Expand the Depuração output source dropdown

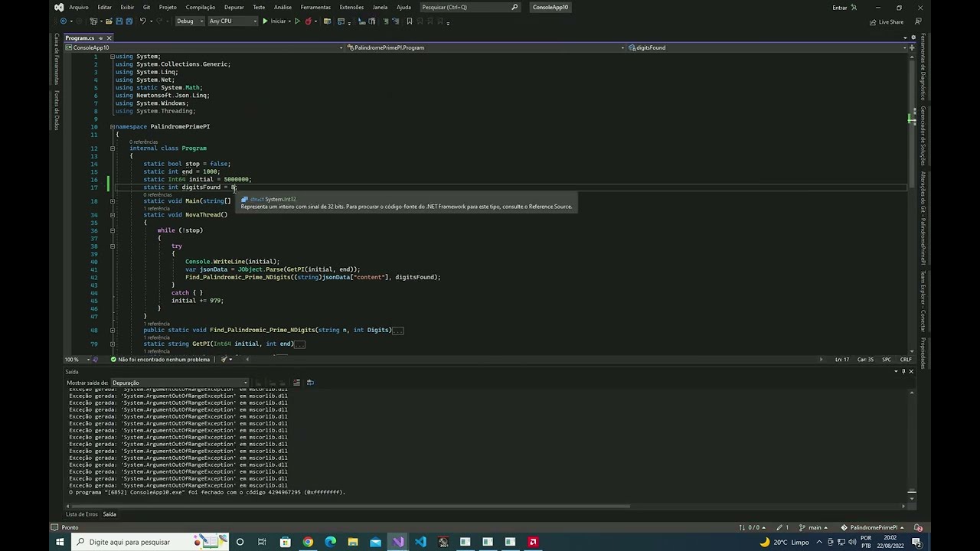(179, 383)
